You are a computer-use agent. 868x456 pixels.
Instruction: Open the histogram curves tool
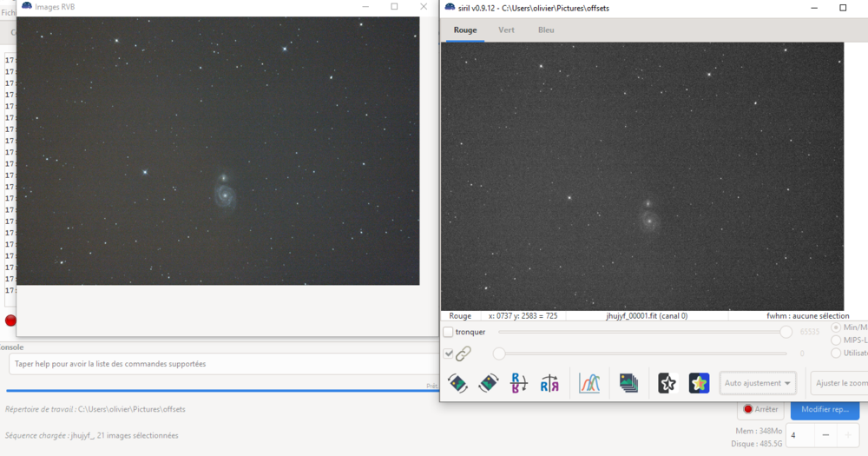pyautogui.click(x=589, y=383)
